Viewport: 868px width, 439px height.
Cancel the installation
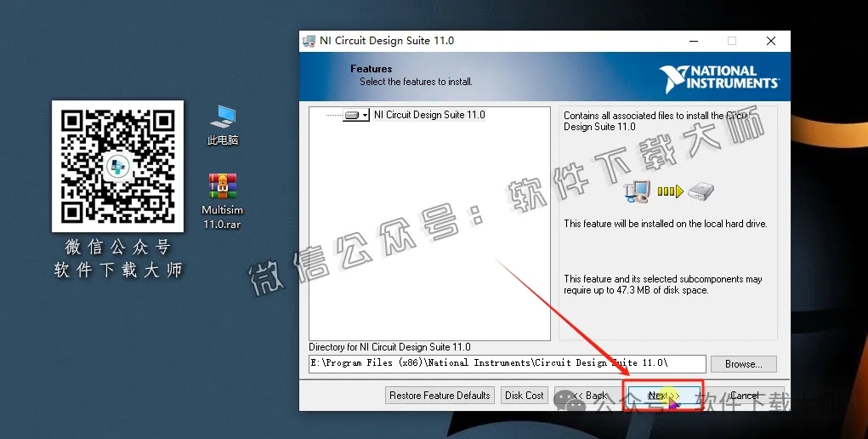(744, 396)
